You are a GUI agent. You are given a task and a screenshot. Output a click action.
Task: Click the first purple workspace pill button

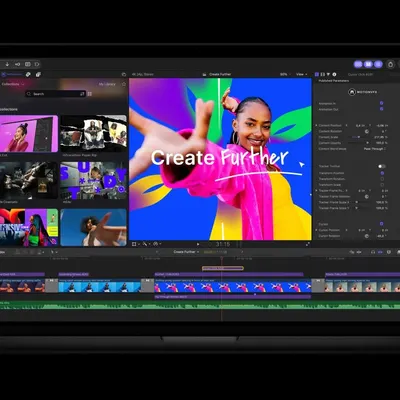(358, 64)
